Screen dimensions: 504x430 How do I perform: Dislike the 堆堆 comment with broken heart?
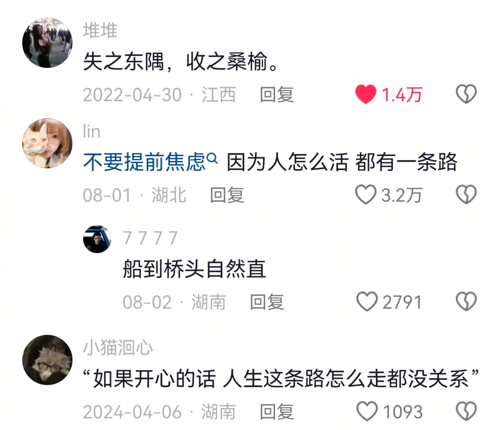coord(466,94)
